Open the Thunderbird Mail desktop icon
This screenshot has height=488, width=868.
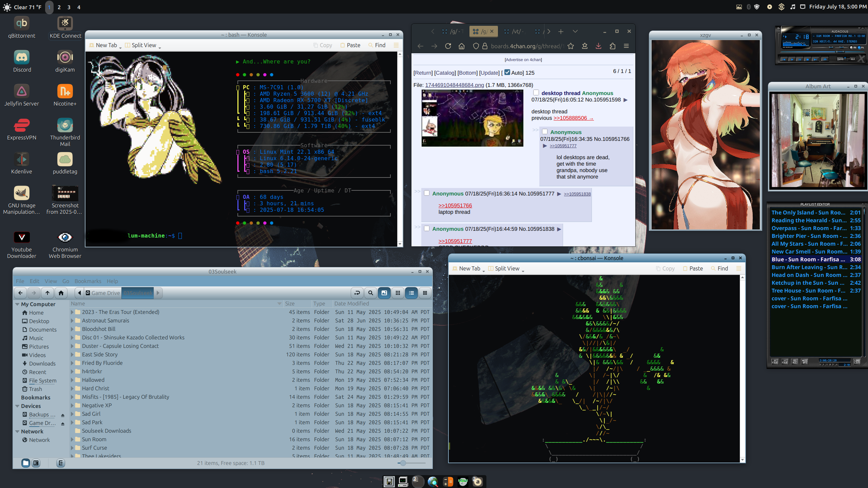[x=65, y=132]
